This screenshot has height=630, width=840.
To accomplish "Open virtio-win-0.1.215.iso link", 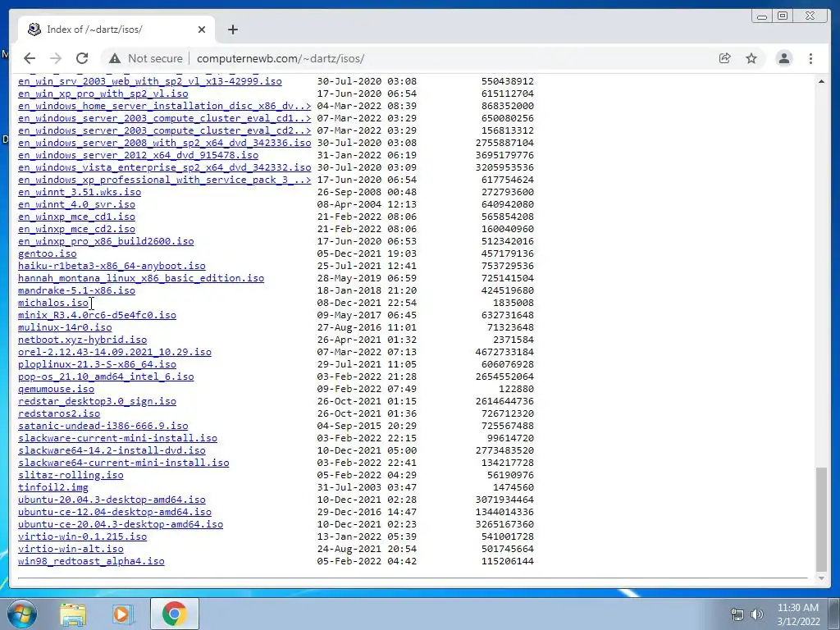I will click(83, 536).
